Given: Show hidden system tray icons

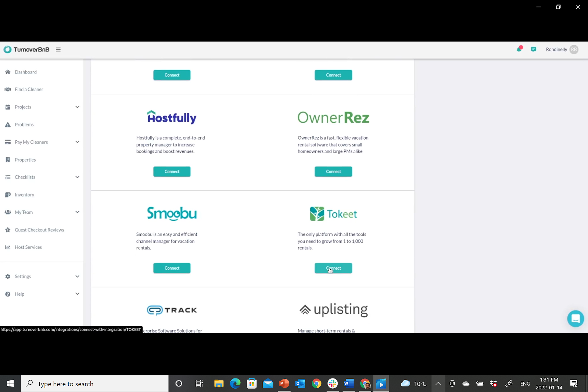Looking at the screenshot, I should tap(438, 384).
